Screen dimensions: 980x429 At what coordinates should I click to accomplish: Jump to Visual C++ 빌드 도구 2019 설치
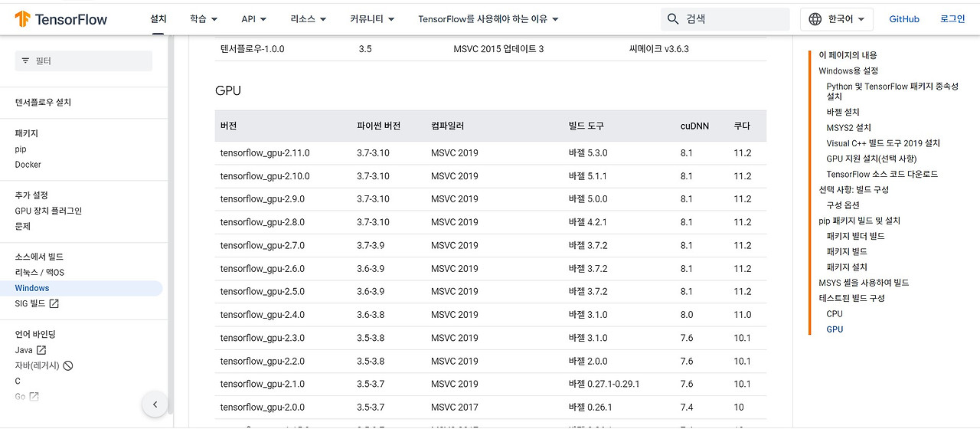tap(884, 143)
